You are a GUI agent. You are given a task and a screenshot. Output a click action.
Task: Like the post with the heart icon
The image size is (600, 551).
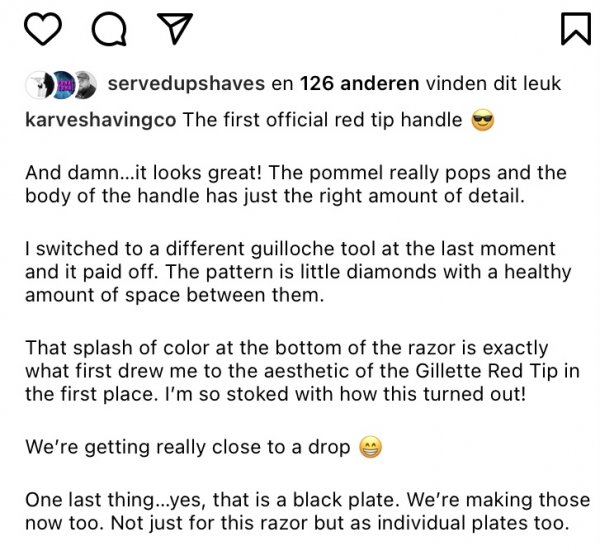pos(42,29)
